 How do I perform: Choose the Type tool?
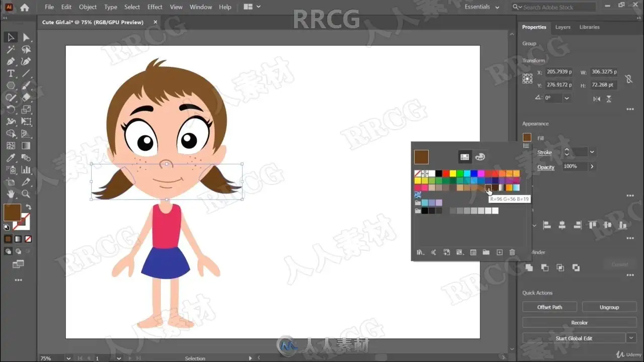(x=11, y=73)
